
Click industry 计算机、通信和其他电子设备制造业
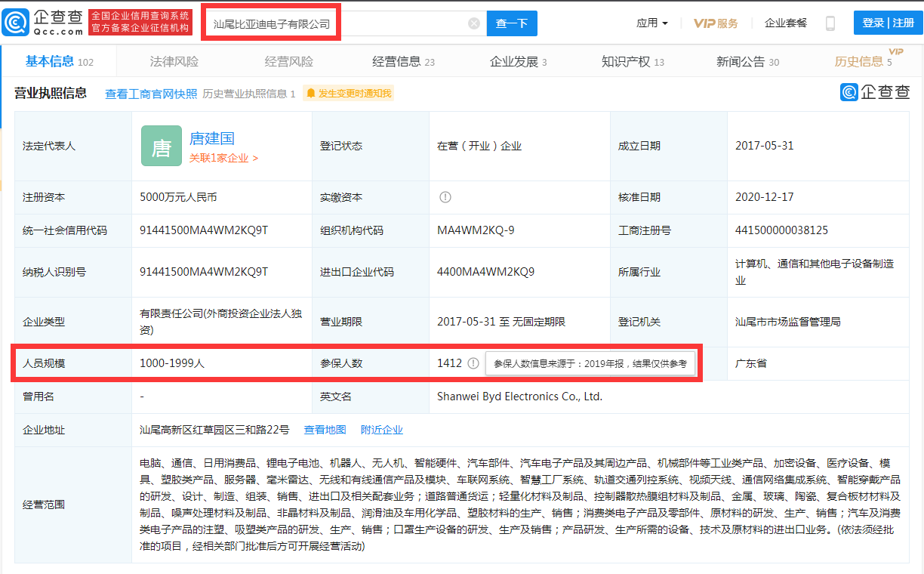[815, 272]
